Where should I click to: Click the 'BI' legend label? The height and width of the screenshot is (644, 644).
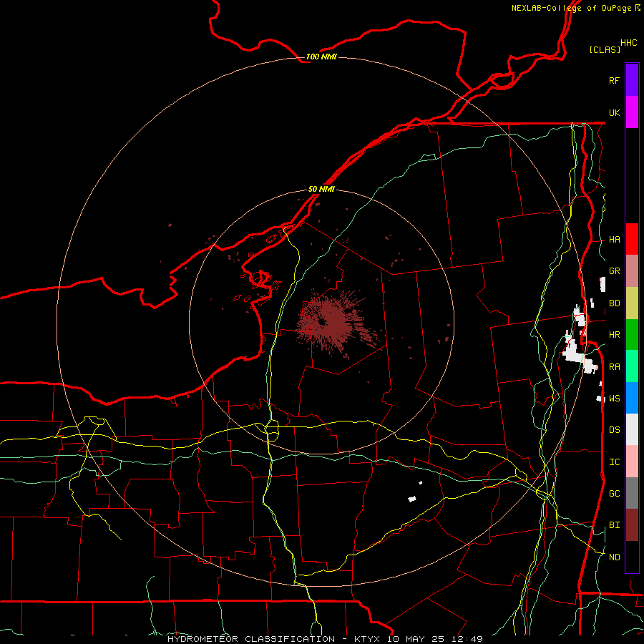click(614, 525)
